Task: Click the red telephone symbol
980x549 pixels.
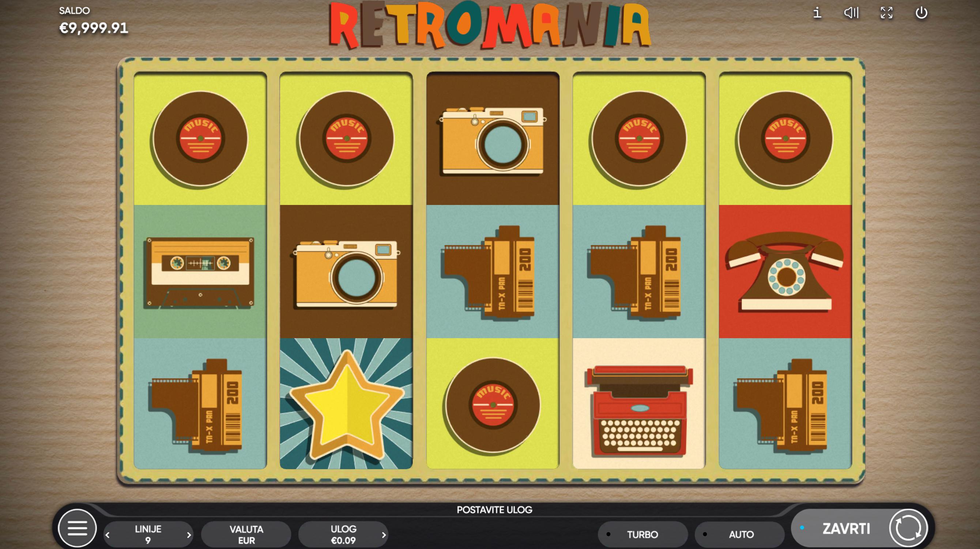Action: (x=785, y=272)
